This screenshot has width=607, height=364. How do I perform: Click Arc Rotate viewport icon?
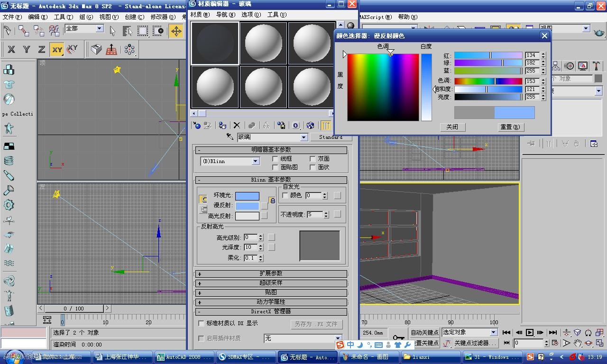point(589,343)
